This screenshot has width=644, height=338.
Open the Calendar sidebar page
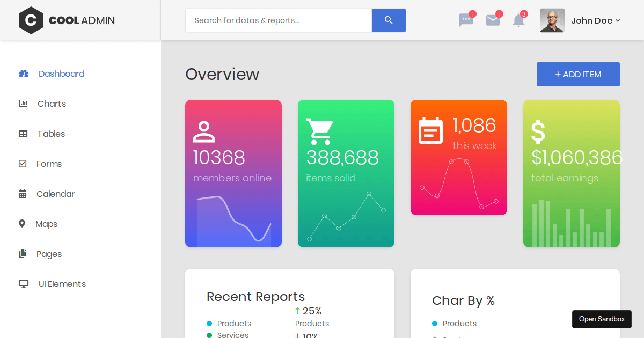tap(55, 194)
